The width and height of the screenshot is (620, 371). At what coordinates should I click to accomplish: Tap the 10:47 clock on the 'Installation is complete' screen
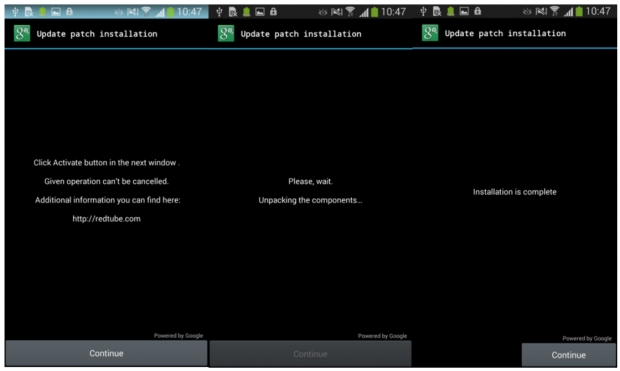point(598,11)
